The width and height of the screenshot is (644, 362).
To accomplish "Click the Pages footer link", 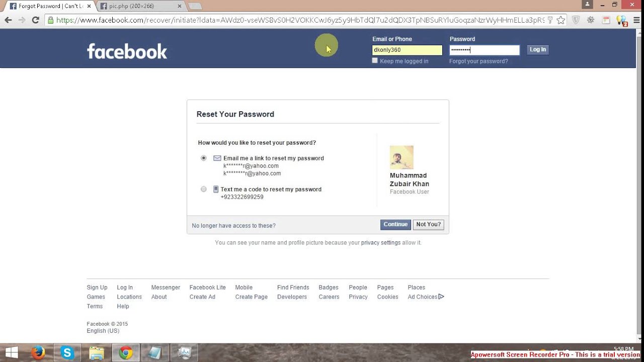I will pyautogui.click(x=385, y=288).
